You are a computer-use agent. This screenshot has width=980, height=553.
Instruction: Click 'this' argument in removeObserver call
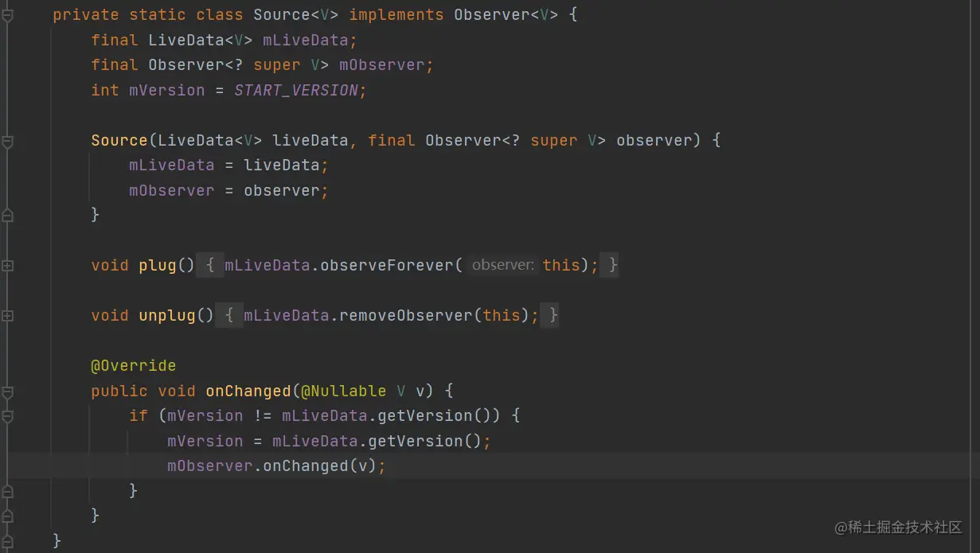(x=502, y=316)
